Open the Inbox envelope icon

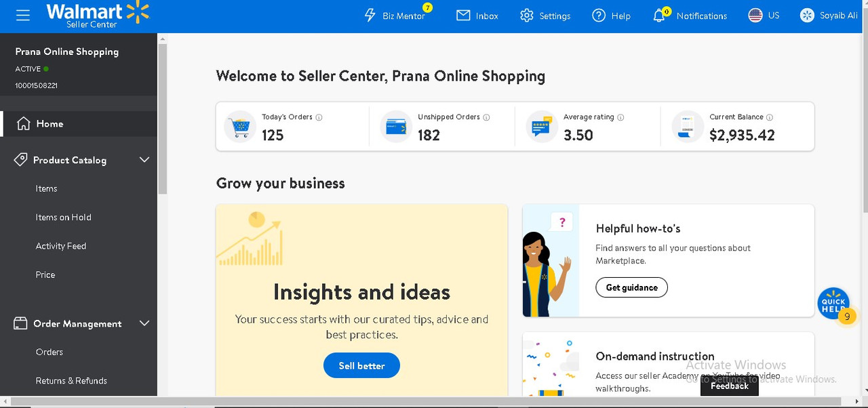pos(463,16)
